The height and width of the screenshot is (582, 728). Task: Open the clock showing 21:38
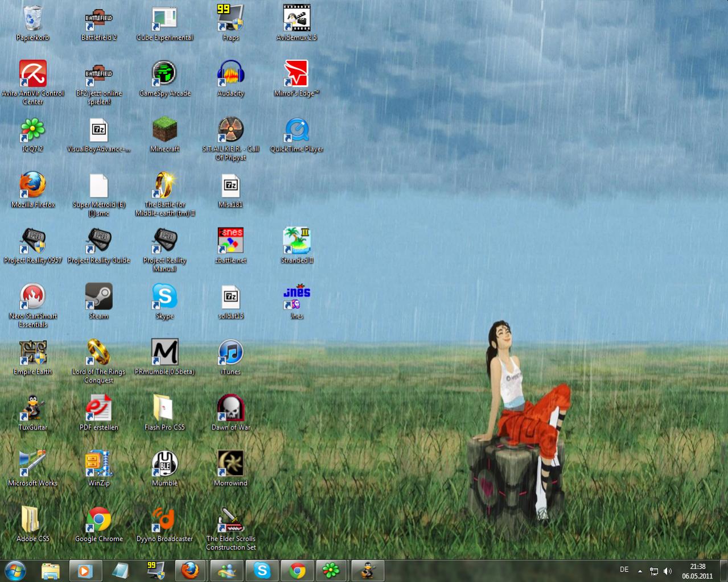pyautogui.click(x=697, y=571)
